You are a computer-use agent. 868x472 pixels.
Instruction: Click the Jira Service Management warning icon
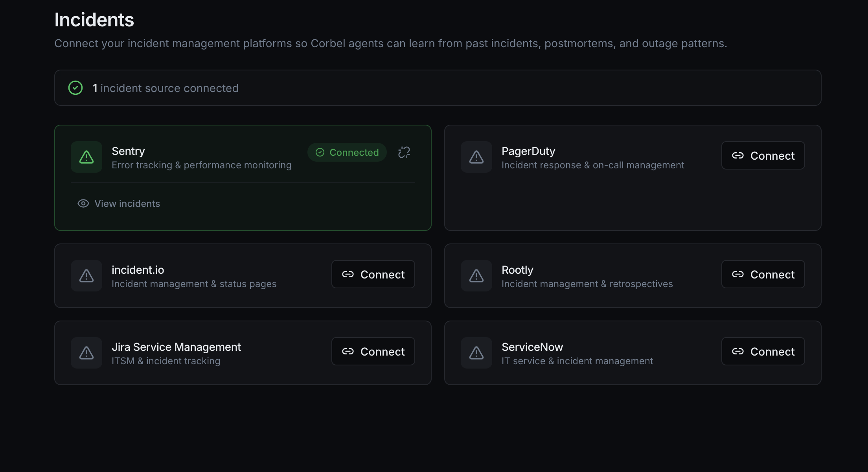(86, 353)
